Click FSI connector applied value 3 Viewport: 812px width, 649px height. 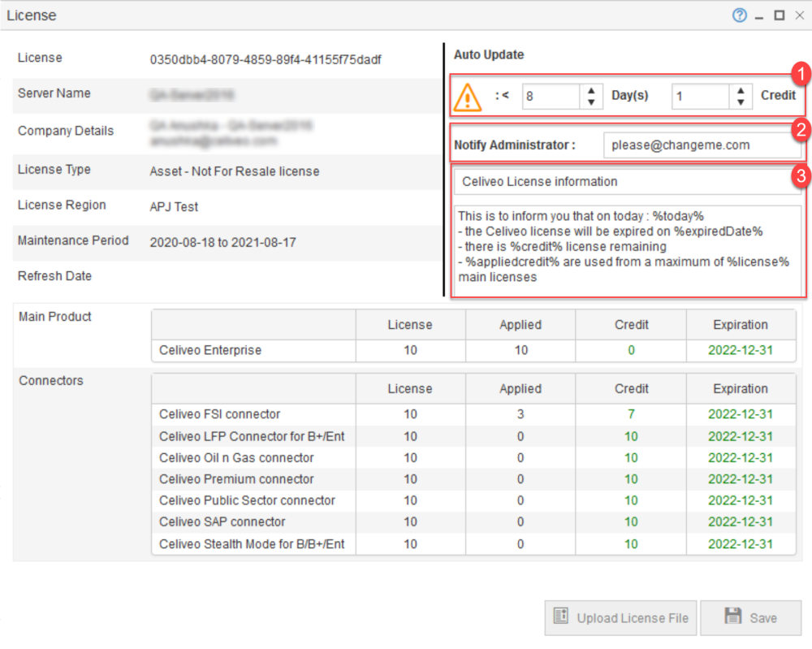click(520, 414)
